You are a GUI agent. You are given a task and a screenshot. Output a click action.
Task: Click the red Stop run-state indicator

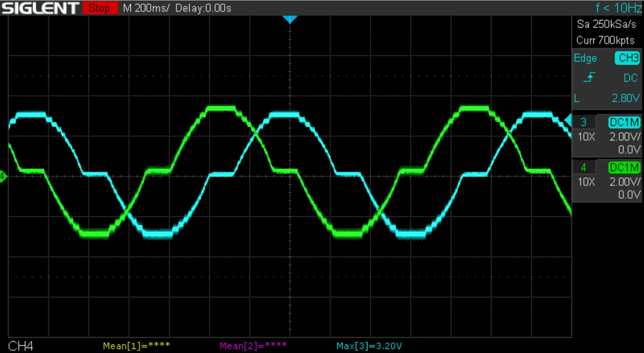click(x=100, y=8)
